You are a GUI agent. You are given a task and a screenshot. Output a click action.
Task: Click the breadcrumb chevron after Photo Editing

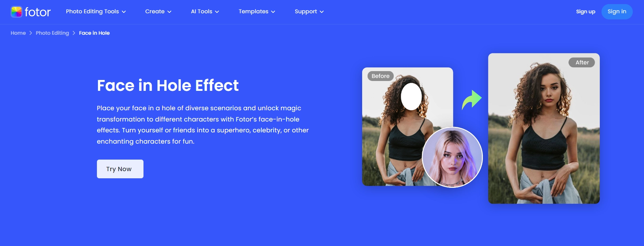point(74,33)
